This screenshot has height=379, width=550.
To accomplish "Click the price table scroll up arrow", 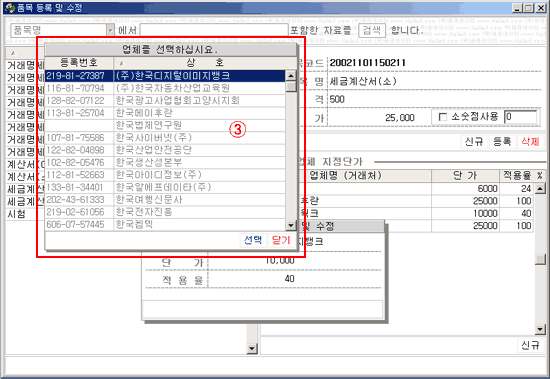I will (x=540, y=189).
